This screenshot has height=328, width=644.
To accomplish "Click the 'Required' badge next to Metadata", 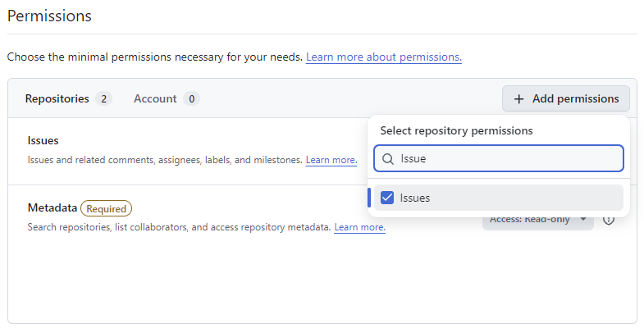I will click(106, 208).
